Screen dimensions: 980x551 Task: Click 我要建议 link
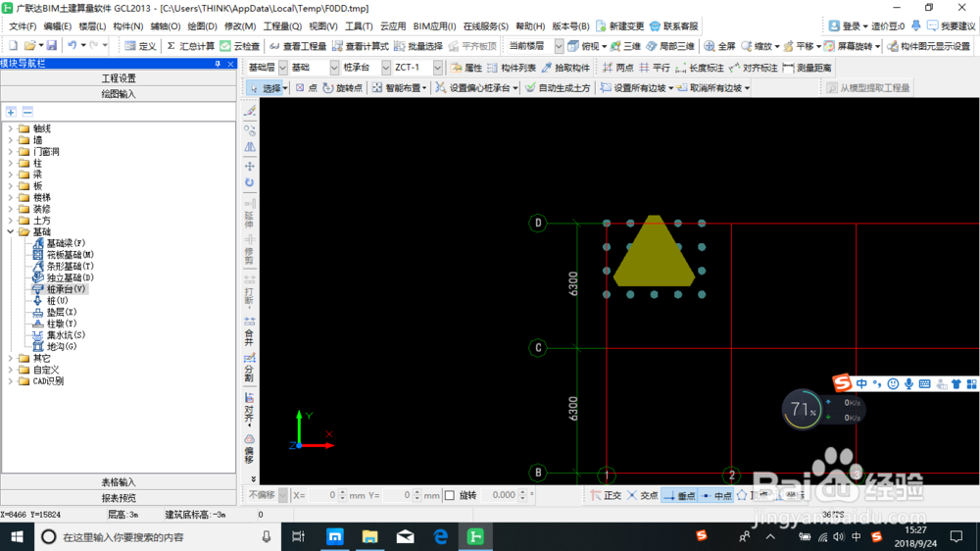coord(951,26)
